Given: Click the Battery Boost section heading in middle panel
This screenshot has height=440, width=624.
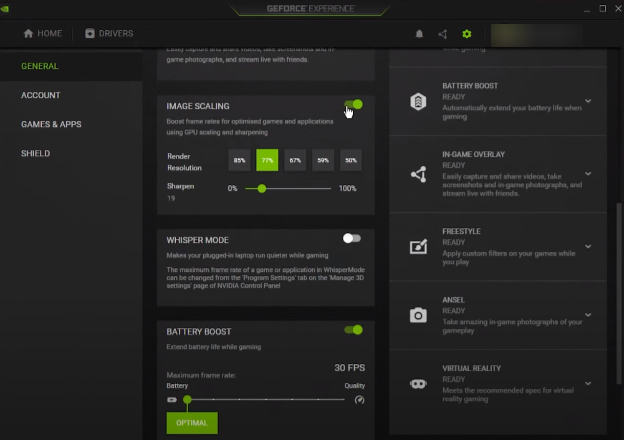Looking at the screenshot, I should click(199, 332).
